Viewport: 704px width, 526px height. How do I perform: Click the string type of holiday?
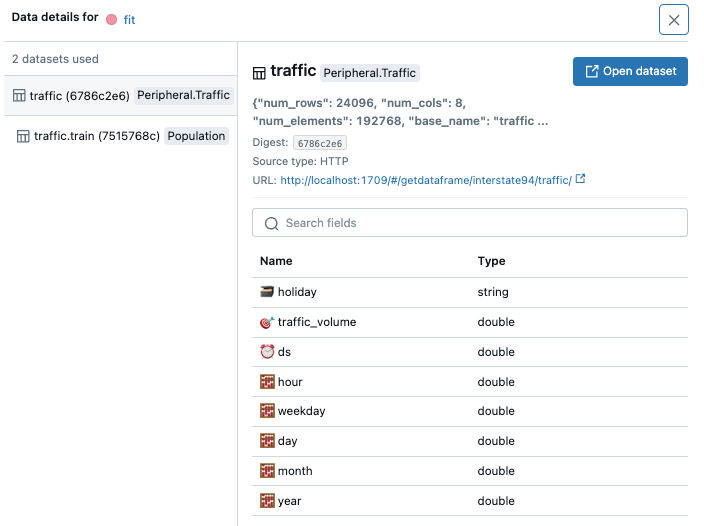[493, 292]
